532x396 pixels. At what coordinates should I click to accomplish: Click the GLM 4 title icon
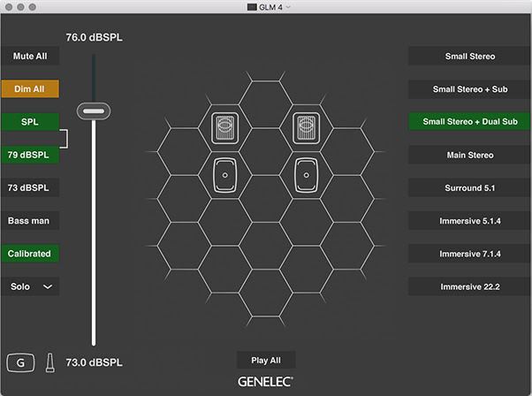click(x=252, y=7)
